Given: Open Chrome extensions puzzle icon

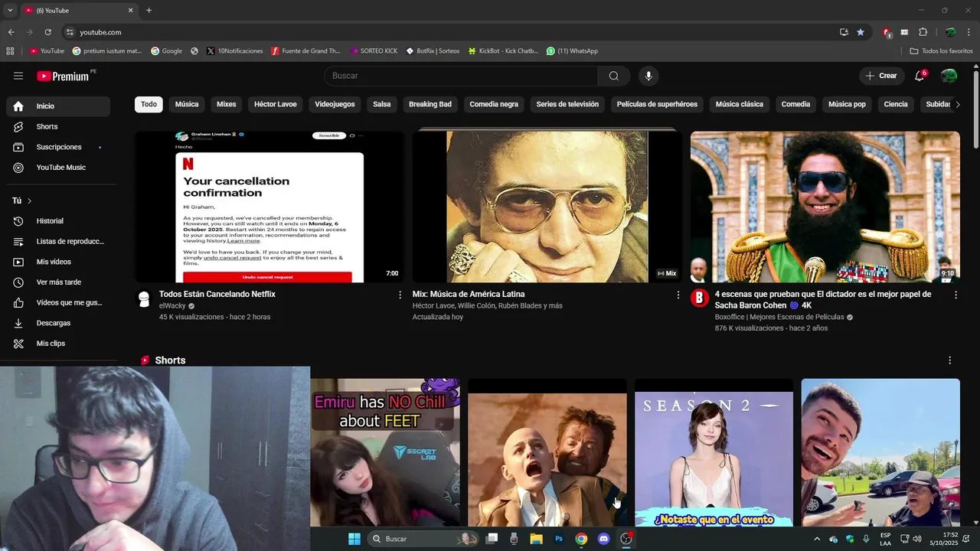Looking at the screenshot, I should pyautogui.click(x=923, y=32).
